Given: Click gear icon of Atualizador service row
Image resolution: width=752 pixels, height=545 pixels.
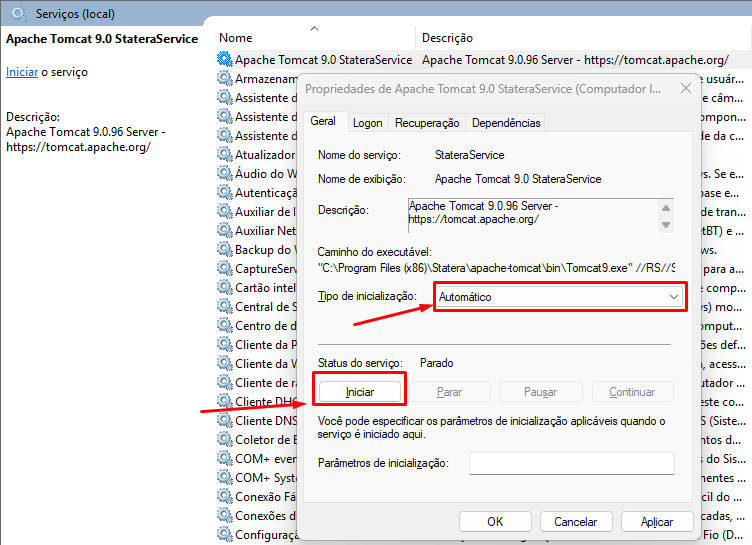Looking at the screenshot, I should (224, 154).
